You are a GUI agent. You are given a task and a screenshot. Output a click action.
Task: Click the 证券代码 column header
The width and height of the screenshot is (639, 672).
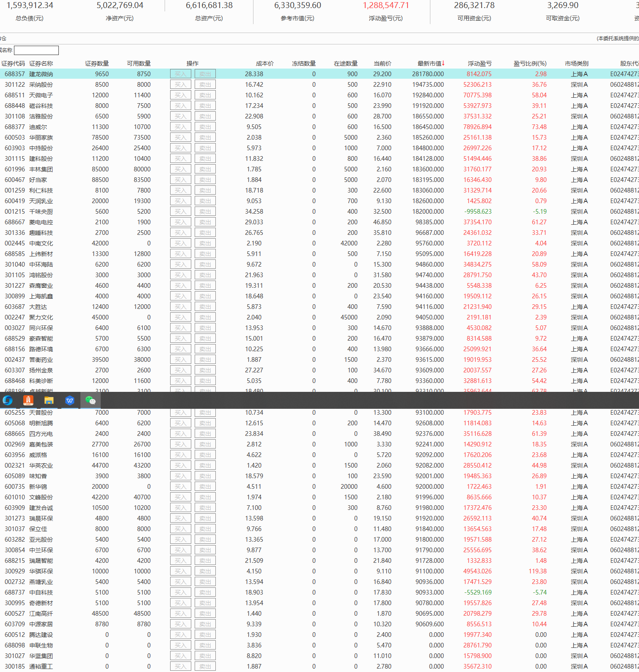pos(13,63)
